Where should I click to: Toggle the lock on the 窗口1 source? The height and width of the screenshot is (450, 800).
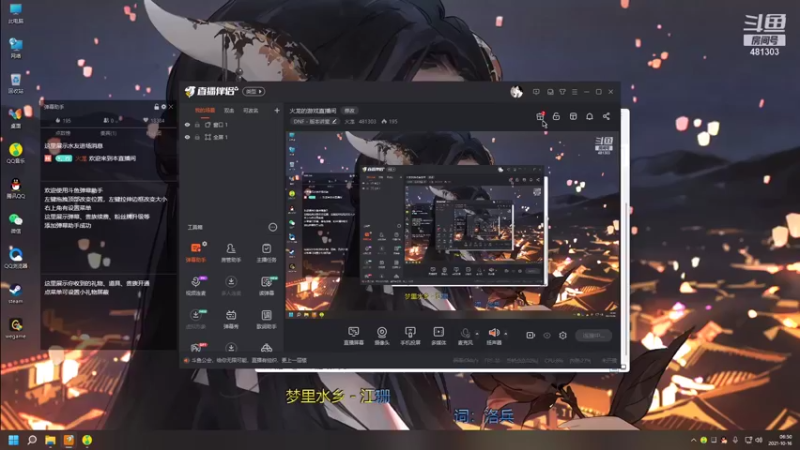click(197, 124)
